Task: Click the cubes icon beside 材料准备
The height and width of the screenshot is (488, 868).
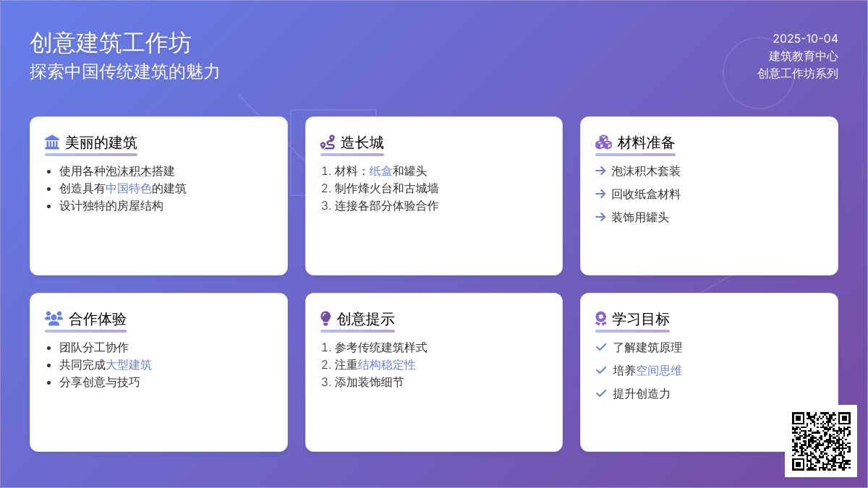Action: 603,142
